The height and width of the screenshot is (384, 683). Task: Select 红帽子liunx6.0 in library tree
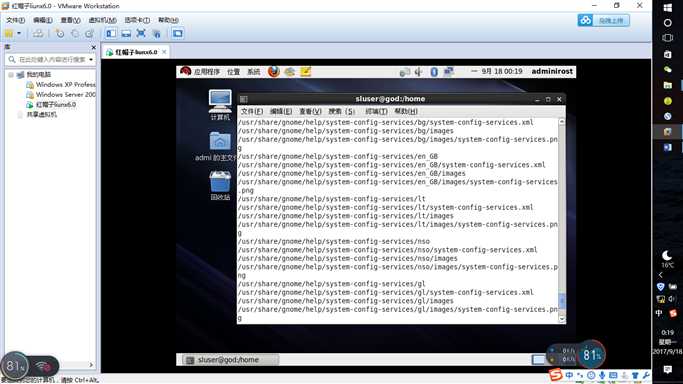pos(51,104)
